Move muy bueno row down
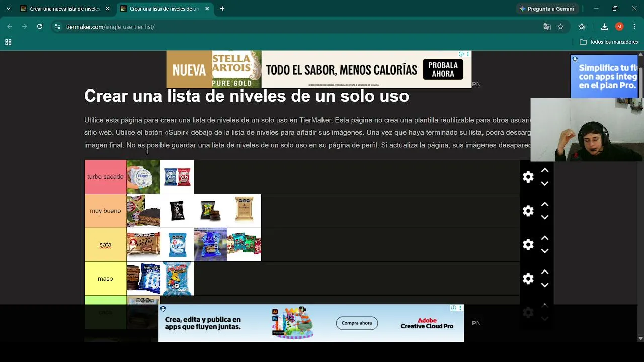This screenshot has width=644, height=362. coord(544,217)
